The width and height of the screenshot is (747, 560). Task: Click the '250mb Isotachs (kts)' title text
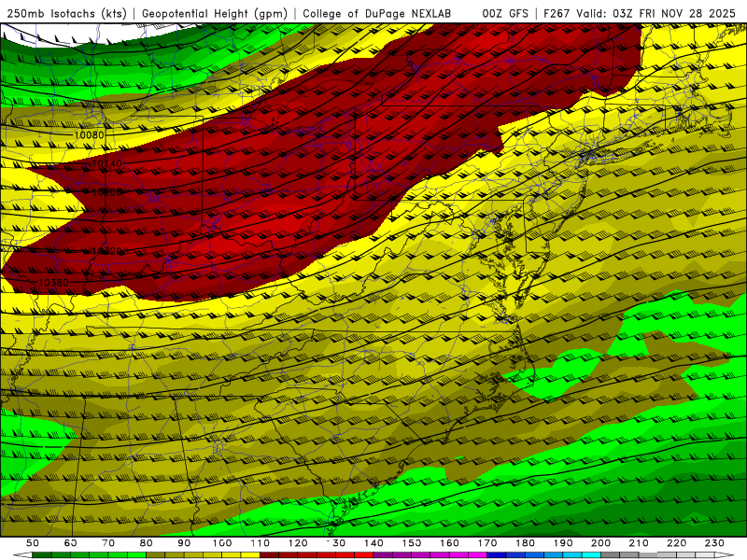tap(66, 13)
